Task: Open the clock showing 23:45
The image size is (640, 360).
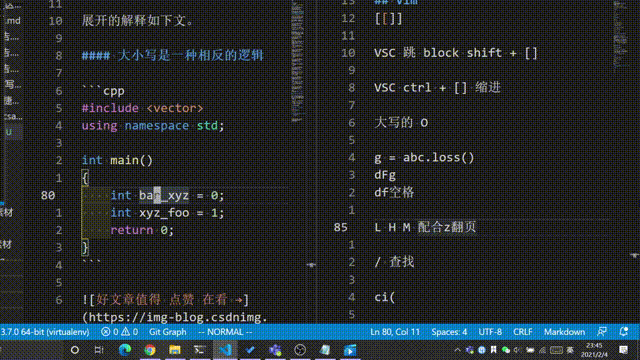Action: point(594,350)
